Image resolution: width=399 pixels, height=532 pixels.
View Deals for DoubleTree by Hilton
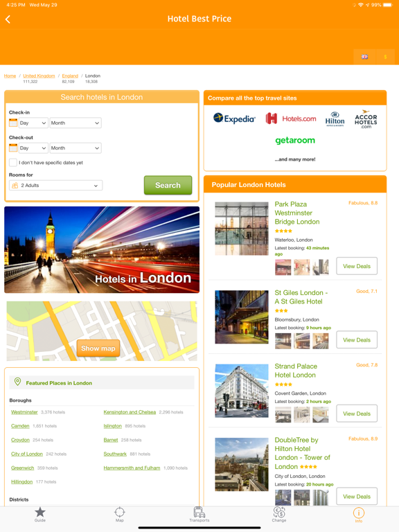click(x=357, y=497)
